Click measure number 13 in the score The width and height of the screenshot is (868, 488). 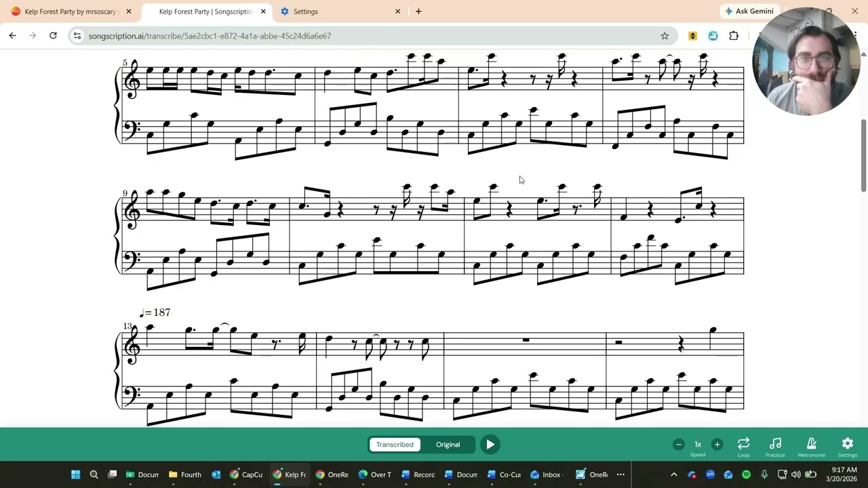127,326
